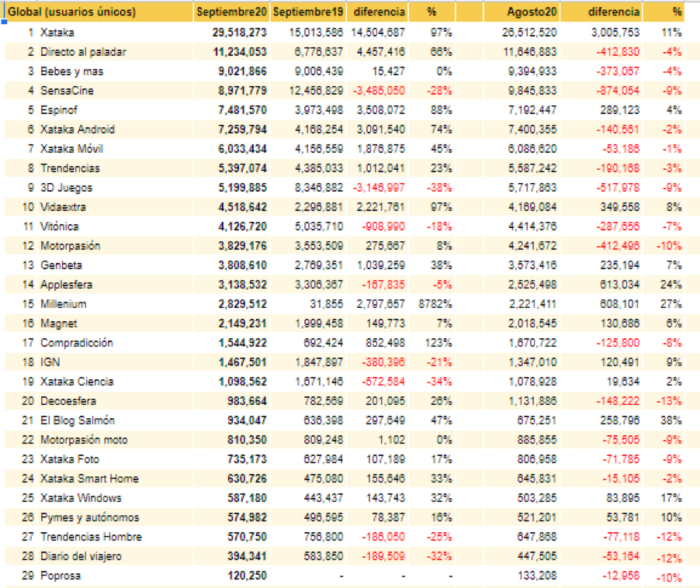Click the Magnet cell

(x=58, y=323)
